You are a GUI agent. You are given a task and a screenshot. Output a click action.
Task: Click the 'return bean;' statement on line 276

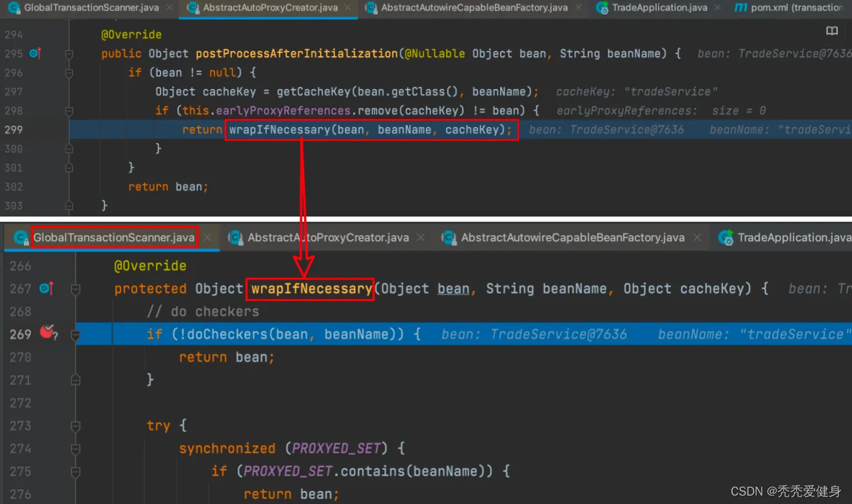291,494
